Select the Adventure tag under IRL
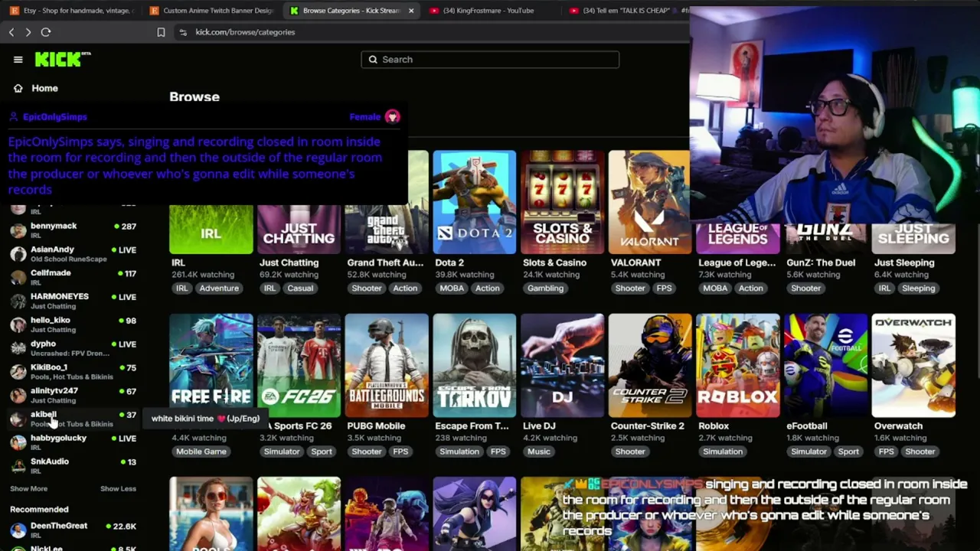 pyautogui.click(x=219, y=289)
